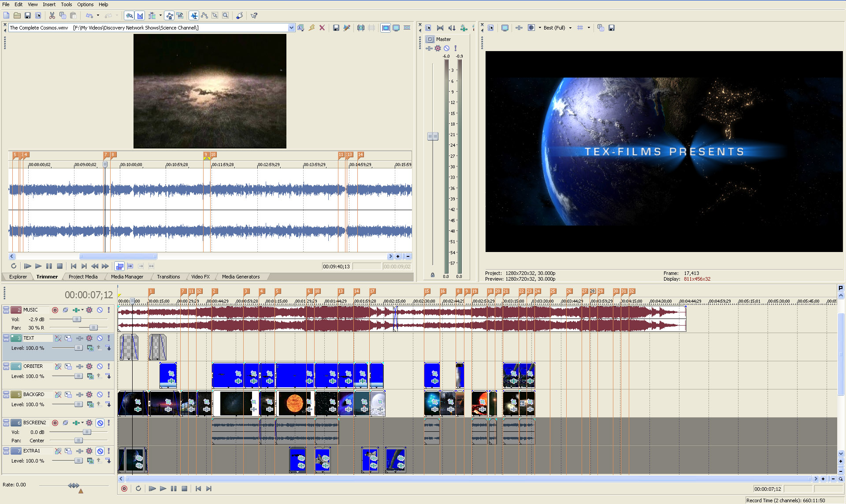Unmute the BSCREEN2 track
Viewport: 846px width, 504px height.
[x=100, y=423]
